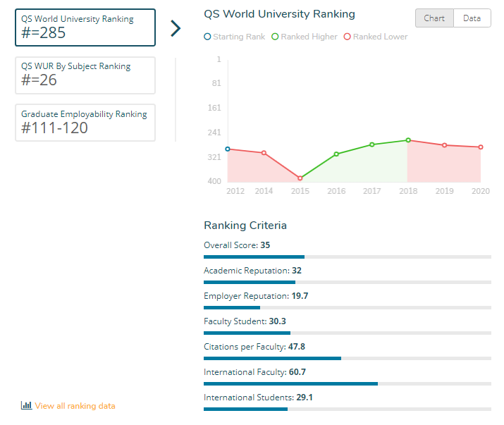Click the Overall Score: 35 label
The width and height of the screenshot is (504, 425).
[x=237, y=245]
